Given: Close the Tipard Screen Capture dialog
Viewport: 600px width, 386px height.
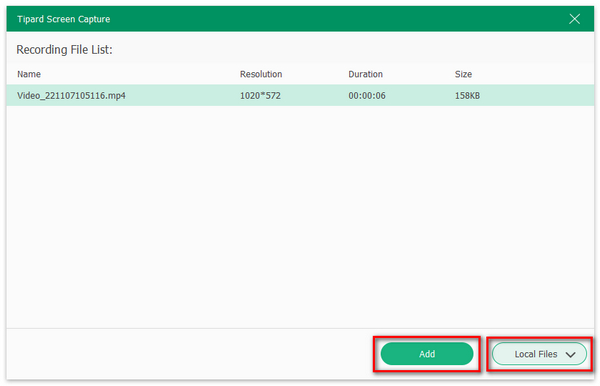Looking at the screenshot, I should 574,19.
